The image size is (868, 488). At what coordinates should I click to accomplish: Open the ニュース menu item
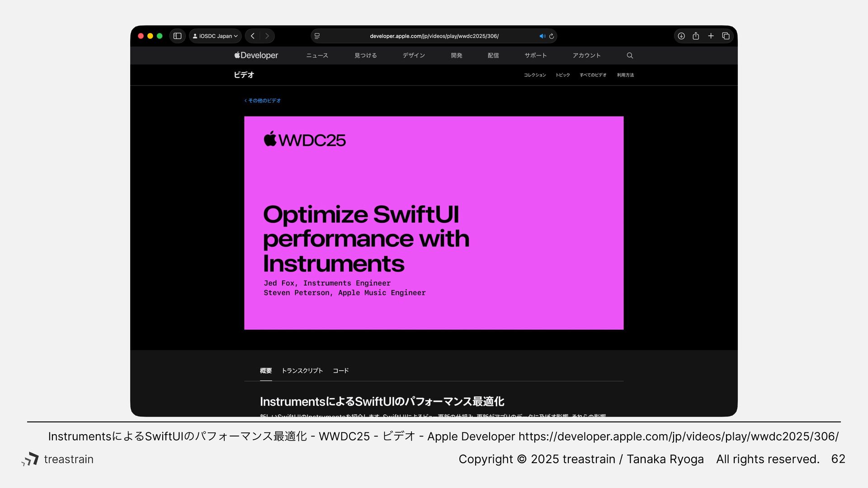click(x=317, y=56)
